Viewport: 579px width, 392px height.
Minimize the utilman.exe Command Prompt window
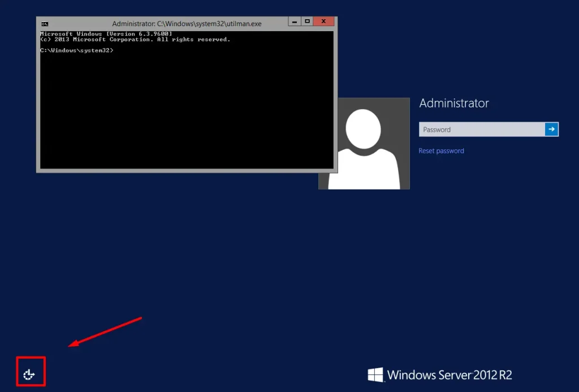tap(295, 21)
